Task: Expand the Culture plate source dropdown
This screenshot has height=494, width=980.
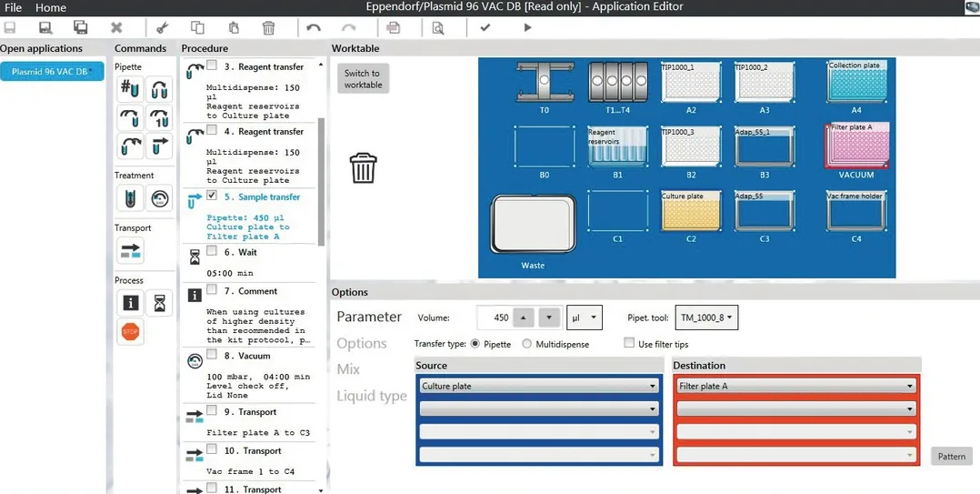Action: pyautogui.click(x=539, y=387)
